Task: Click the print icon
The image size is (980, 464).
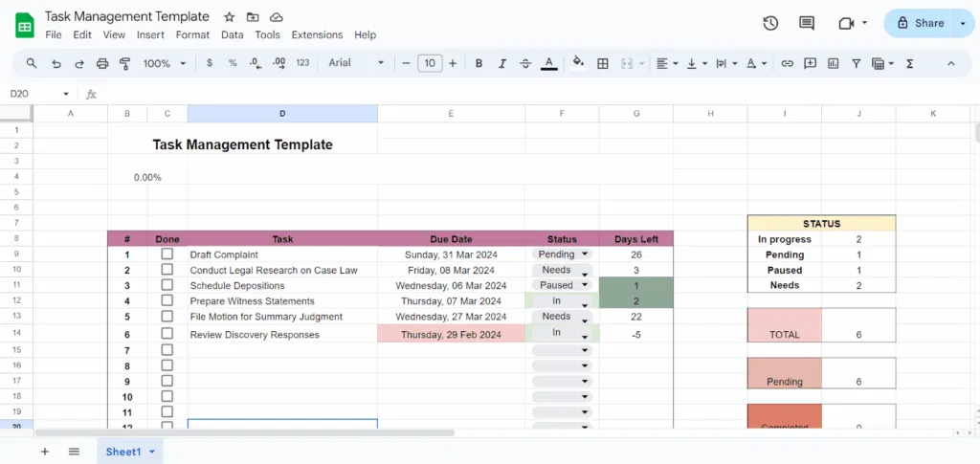Action: [x=102, y=63]
